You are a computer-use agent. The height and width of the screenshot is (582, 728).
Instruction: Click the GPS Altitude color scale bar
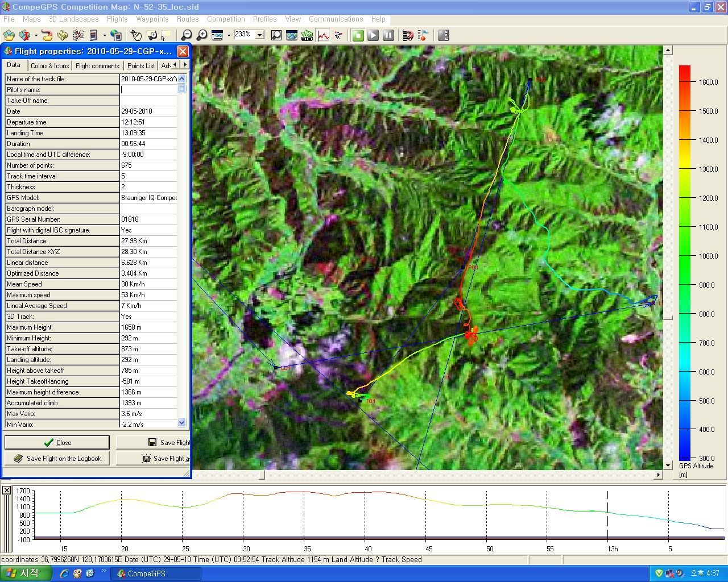[x=685, y=263]
